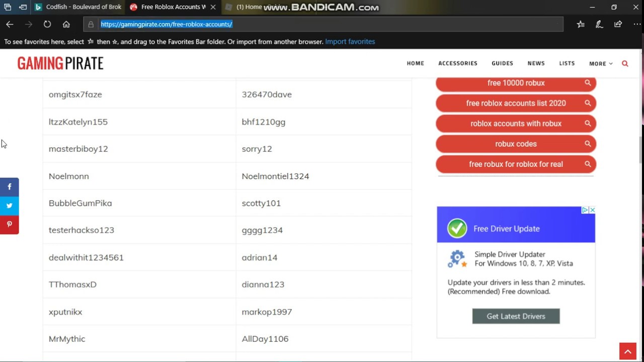Open the HOME menu item
This screenshot has height=362, width=644.
[x=416, y=63]
